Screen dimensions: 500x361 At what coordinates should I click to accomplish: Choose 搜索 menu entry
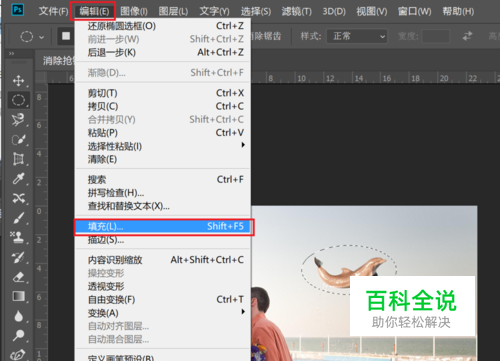coord(163,180)
